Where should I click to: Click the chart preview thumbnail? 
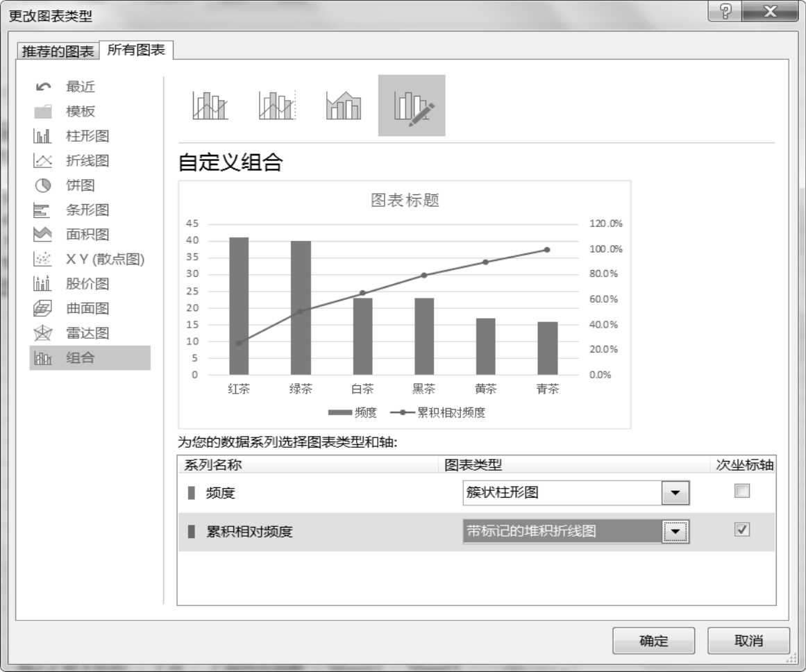[x=404, y=304]
